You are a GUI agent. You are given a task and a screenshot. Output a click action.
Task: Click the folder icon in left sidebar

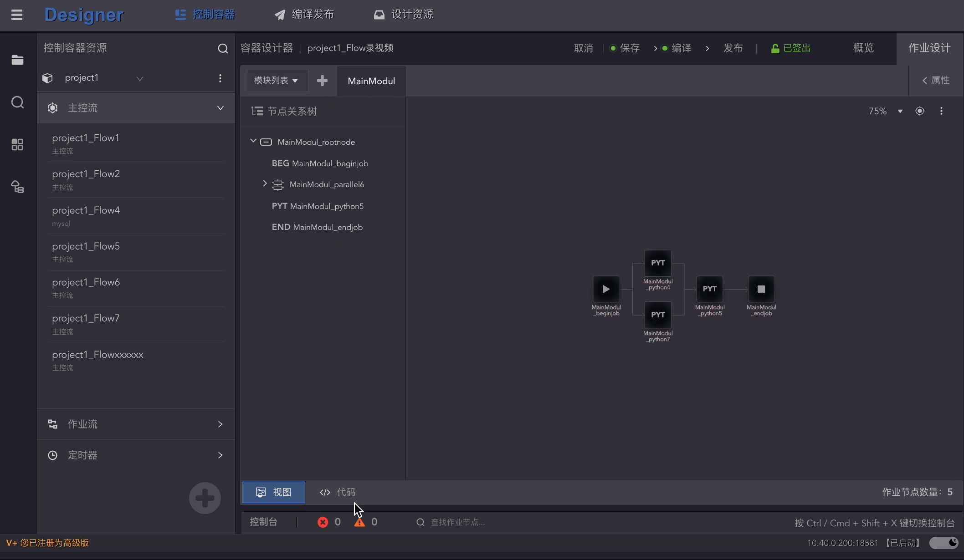click(x=17, y=60)
